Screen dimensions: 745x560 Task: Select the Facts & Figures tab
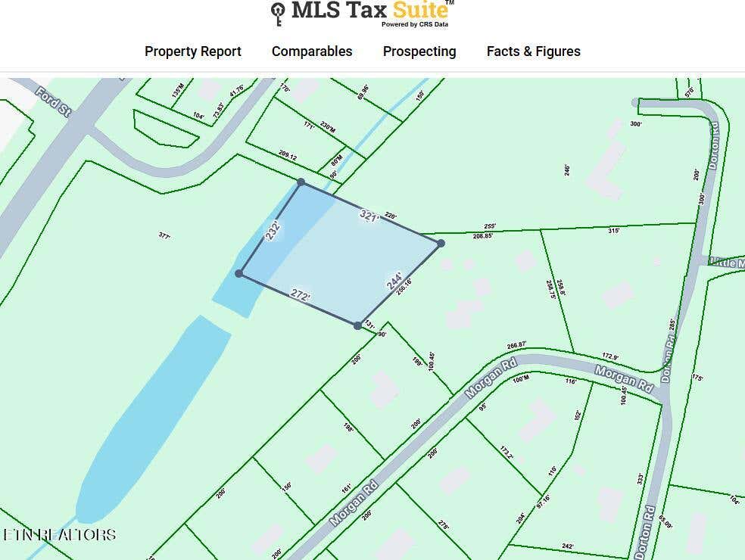tap(534, 51)
